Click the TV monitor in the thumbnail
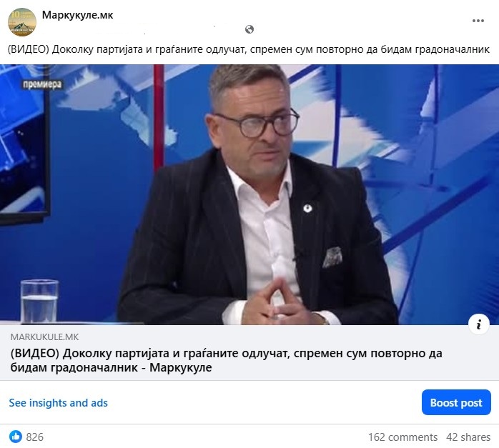The image size is (499, 448). coord(25,143)
